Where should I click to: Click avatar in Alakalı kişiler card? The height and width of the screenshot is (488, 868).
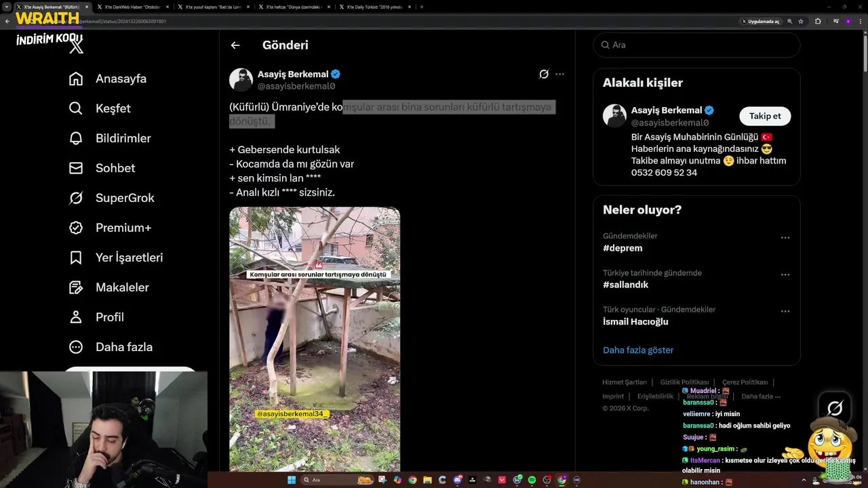[x=614, y=116]
